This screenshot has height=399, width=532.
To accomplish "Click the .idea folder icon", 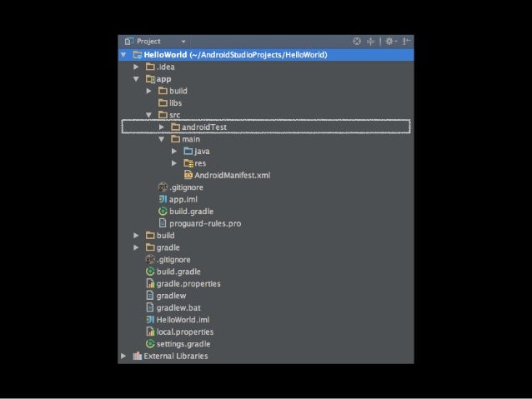I will (150, 67).
